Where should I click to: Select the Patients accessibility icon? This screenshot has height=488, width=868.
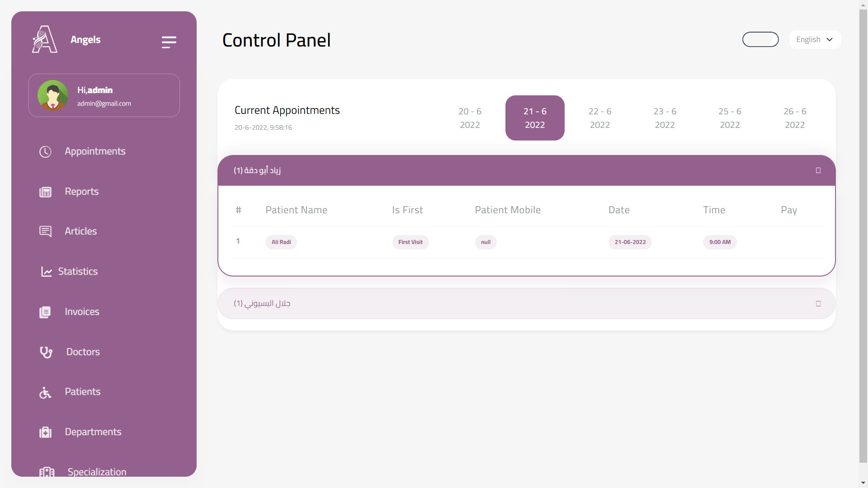click(x=46, y=392)
